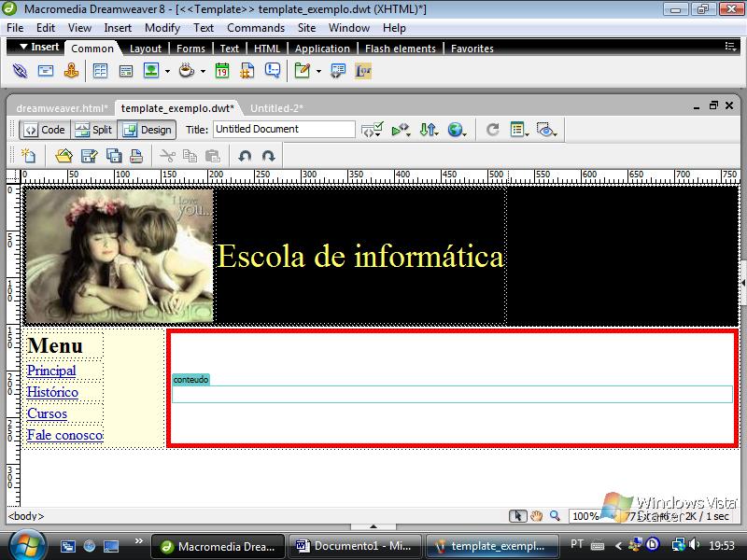Click the Insert Table icon
Viewport: 747px width, 560px height.
point(100,71)
